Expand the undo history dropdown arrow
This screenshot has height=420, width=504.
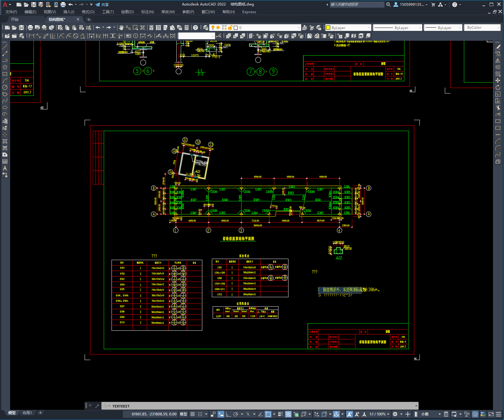[x=103, y=28]
